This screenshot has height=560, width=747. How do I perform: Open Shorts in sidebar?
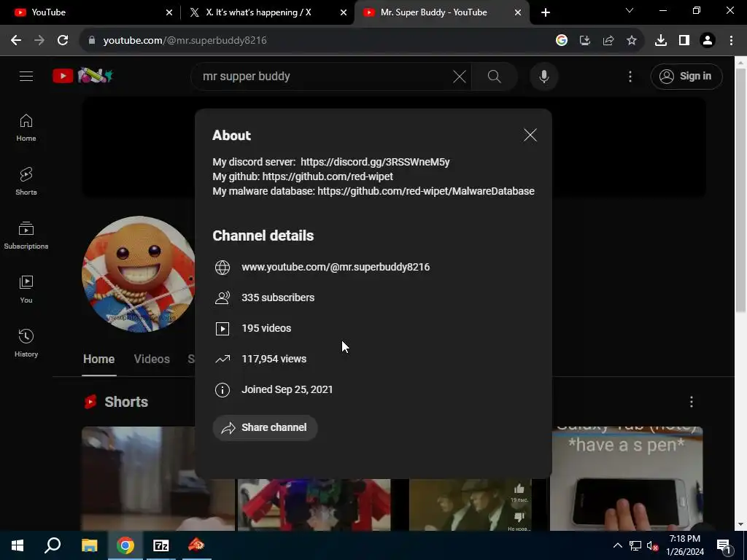click(x=26, y=182)
